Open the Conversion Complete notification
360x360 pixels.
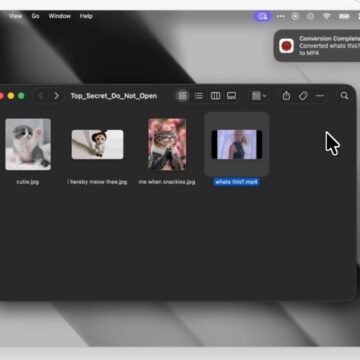317,46
